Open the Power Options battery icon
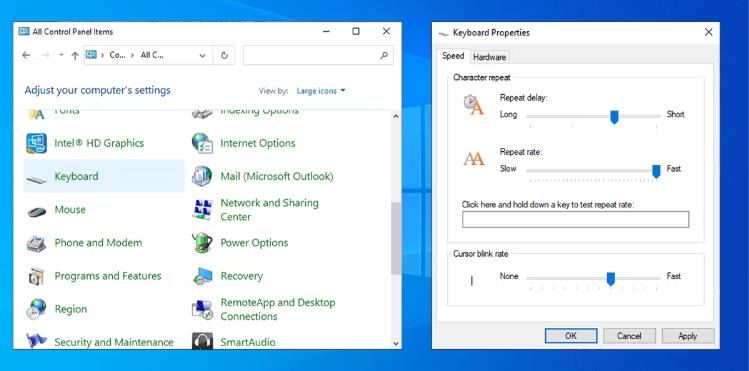 point(202,243)
